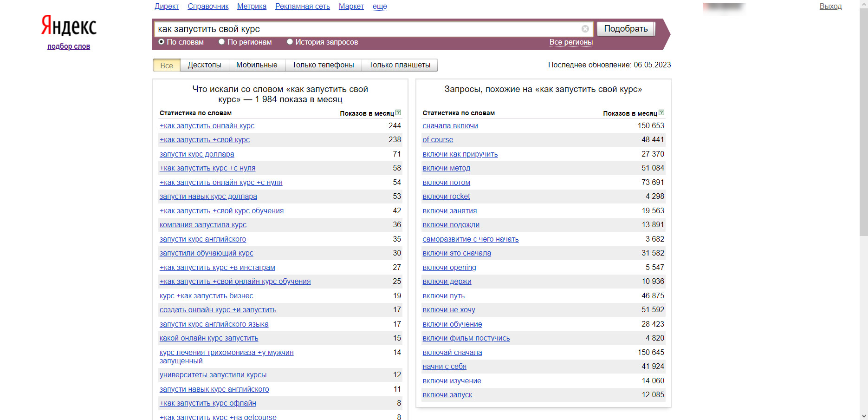
Task: Open "+как запустить +свой онлайн курс обучения"
Action: pos(235,282)
